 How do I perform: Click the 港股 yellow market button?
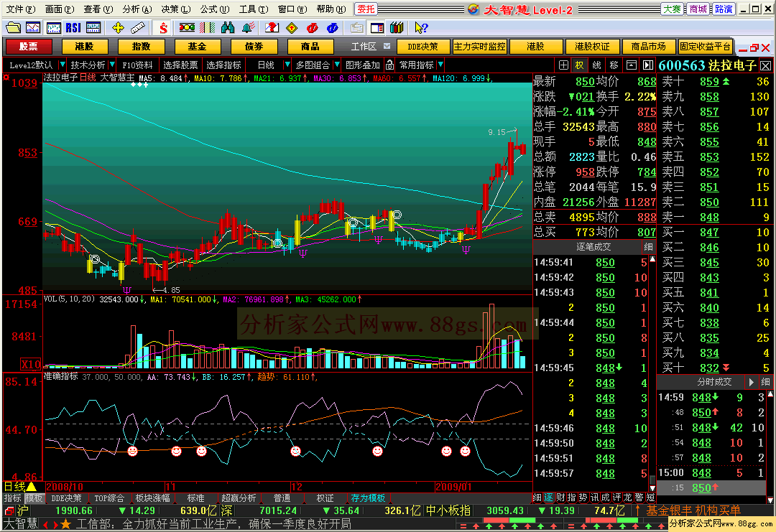(85, 47)
